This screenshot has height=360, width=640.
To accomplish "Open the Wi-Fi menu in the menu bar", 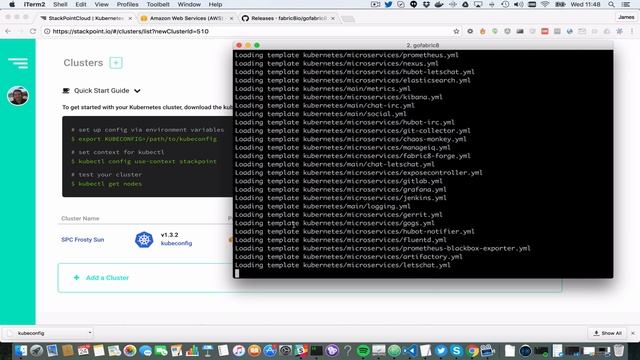I will pos(545,4).
